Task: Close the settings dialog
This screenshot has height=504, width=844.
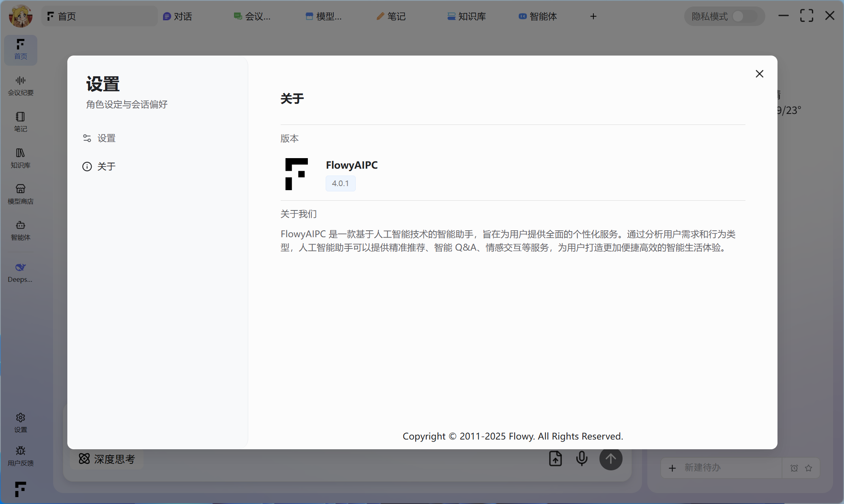Action: tap(759, 74)
